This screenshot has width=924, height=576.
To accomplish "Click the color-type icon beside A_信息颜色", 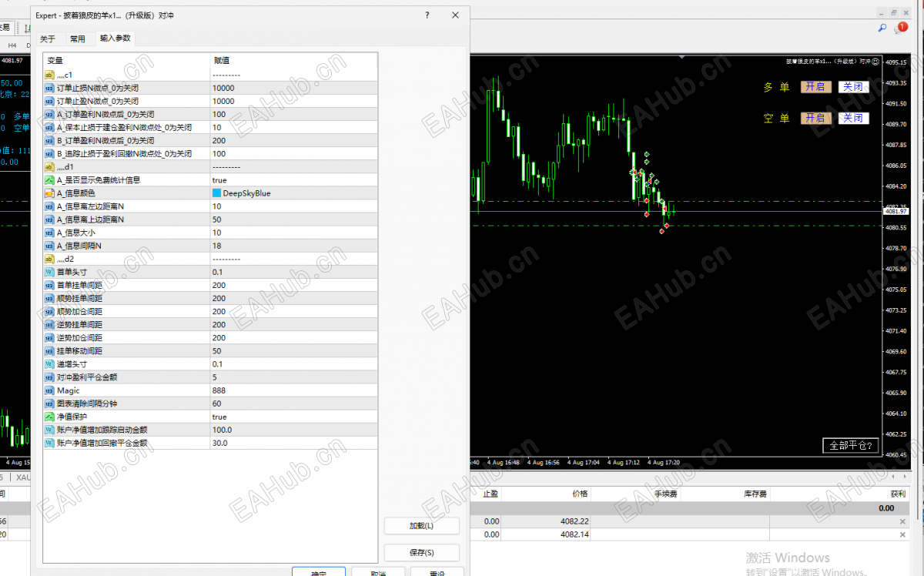I will pyautogui.click(x=49, y=193).
